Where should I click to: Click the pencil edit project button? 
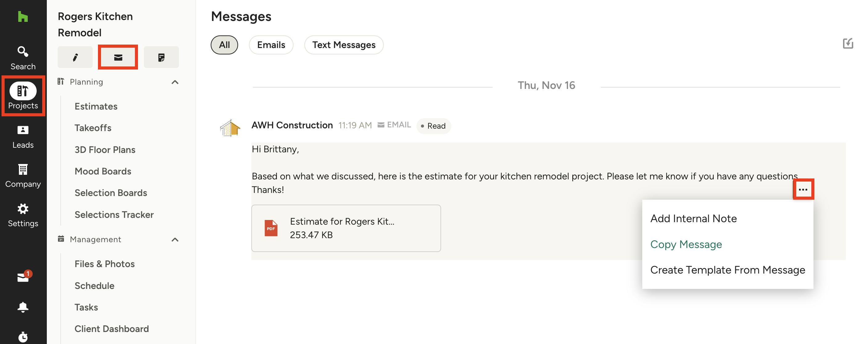tap(75, 58)
